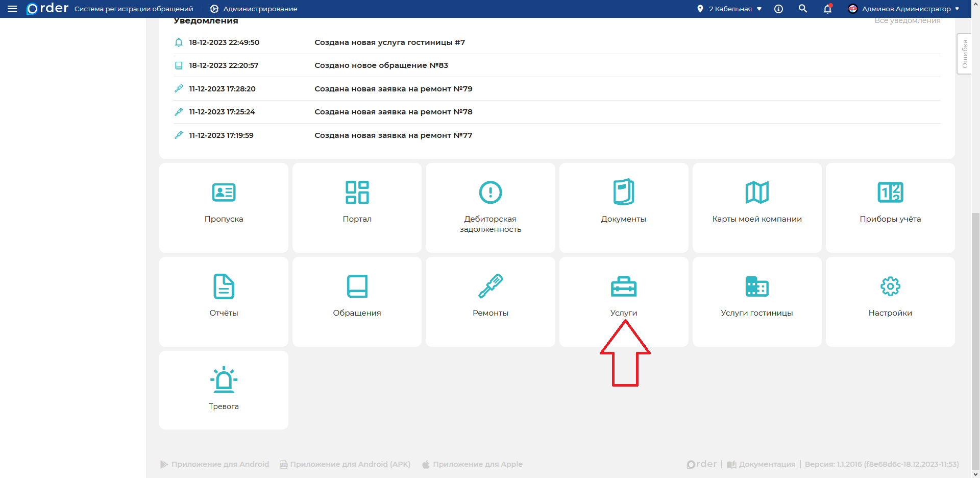Screen dimensions: 980x478
Task: Open notification about обращение №83
Action: click(381, 65)
